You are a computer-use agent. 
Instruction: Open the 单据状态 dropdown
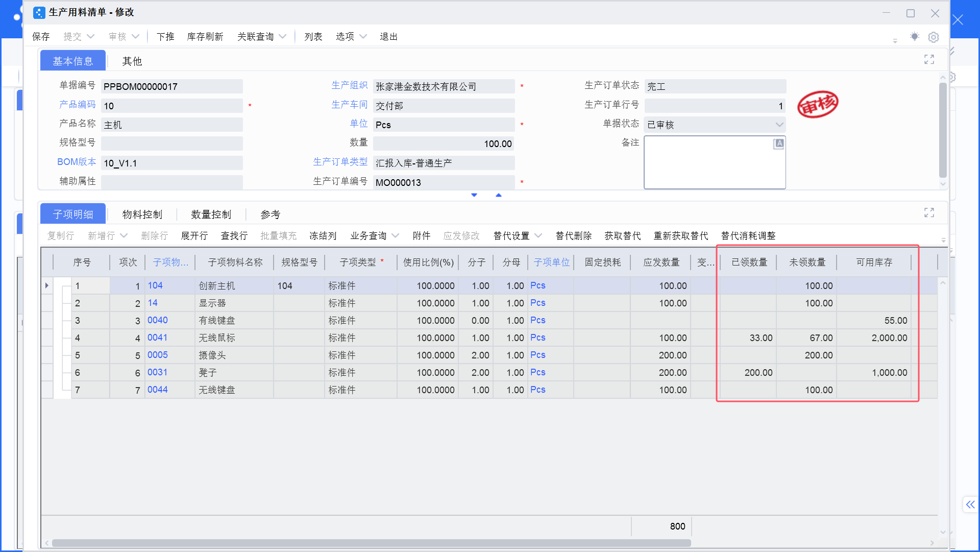point(779,125)
